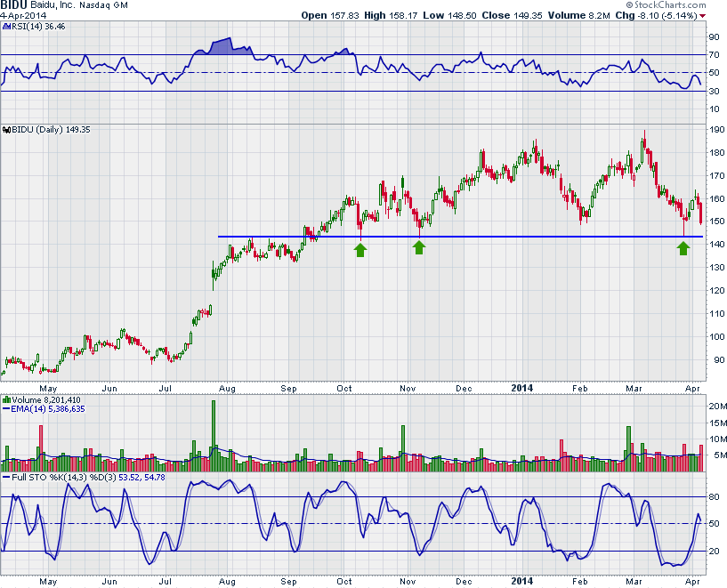Click the Mar month label under price panel

634,388
